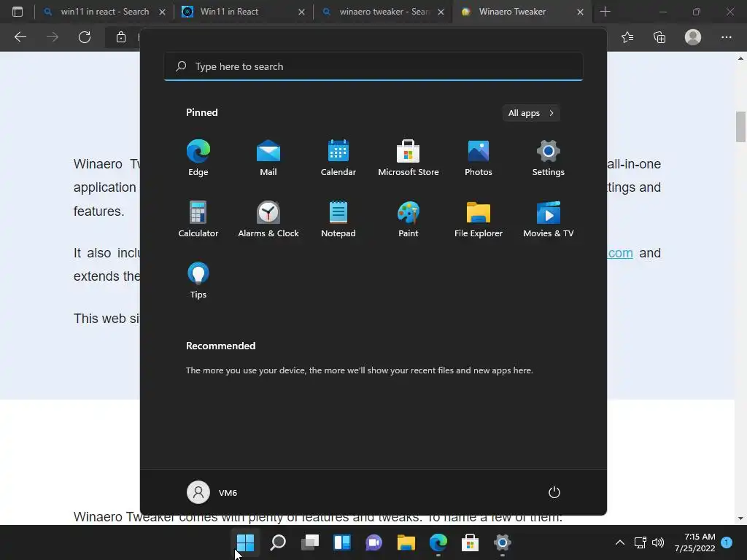Viewport: 747px width, 560px height.
Task: Switch to Win11 in React tab
Action: [243, 12]
